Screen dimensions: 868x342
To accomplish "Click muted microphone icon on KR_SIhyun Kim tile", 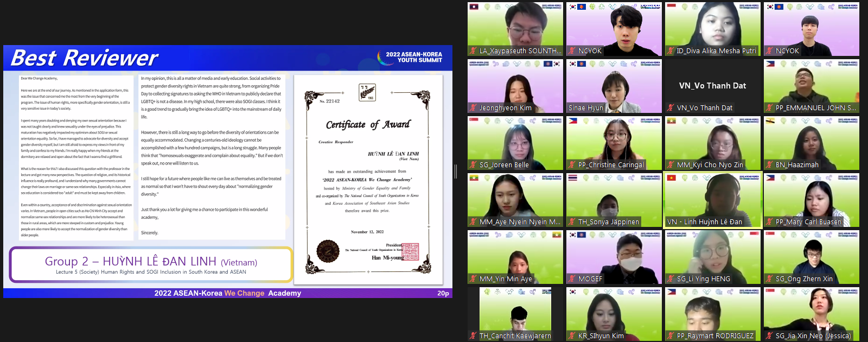I will pos(572,336).
